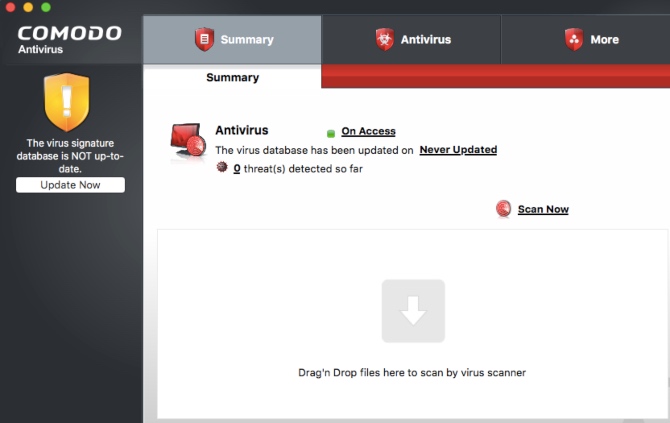Click the Antivirus section heading
Image resolution: width=670 pixels, height=423 pixels.
tap(242, 130)
